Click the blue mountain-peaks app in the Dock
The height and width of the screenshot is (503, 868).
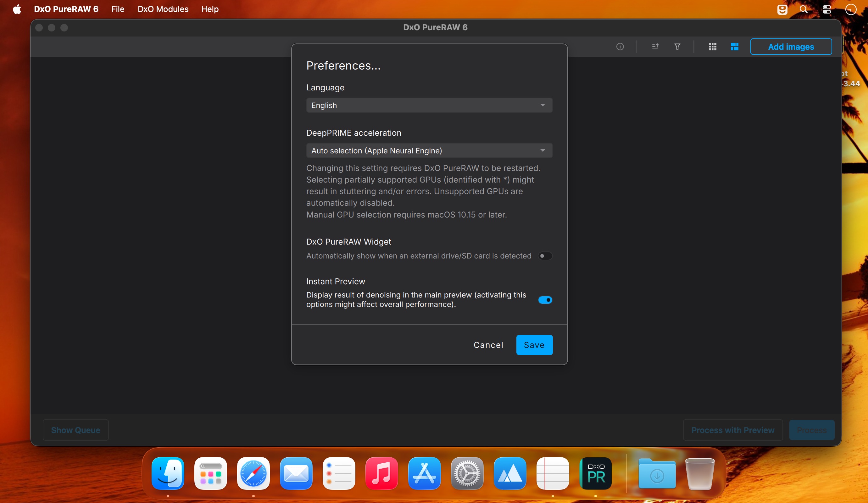pos(510,473)
